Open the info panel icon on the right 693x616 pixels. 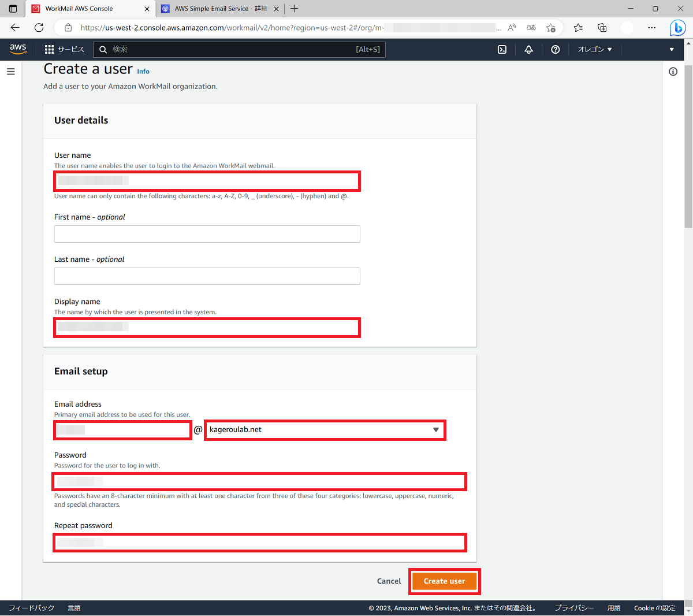point(673,71)
